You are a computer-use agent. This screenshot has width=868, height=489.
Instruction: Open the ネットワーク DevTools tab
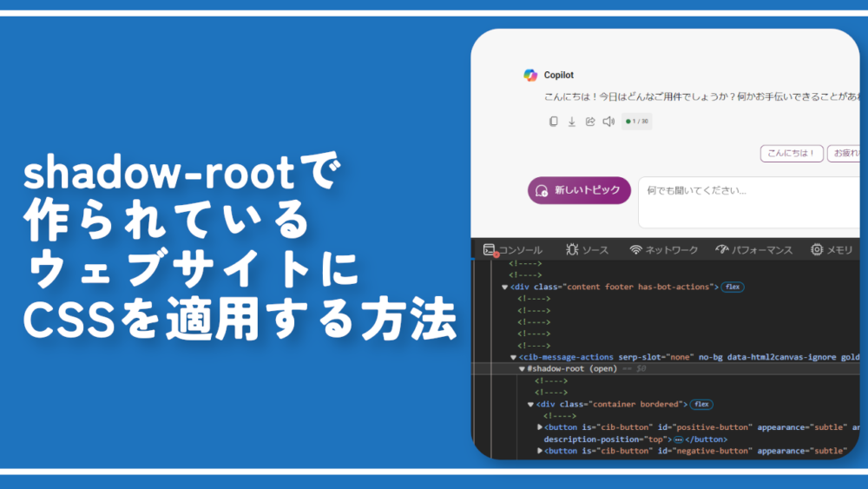664,250
